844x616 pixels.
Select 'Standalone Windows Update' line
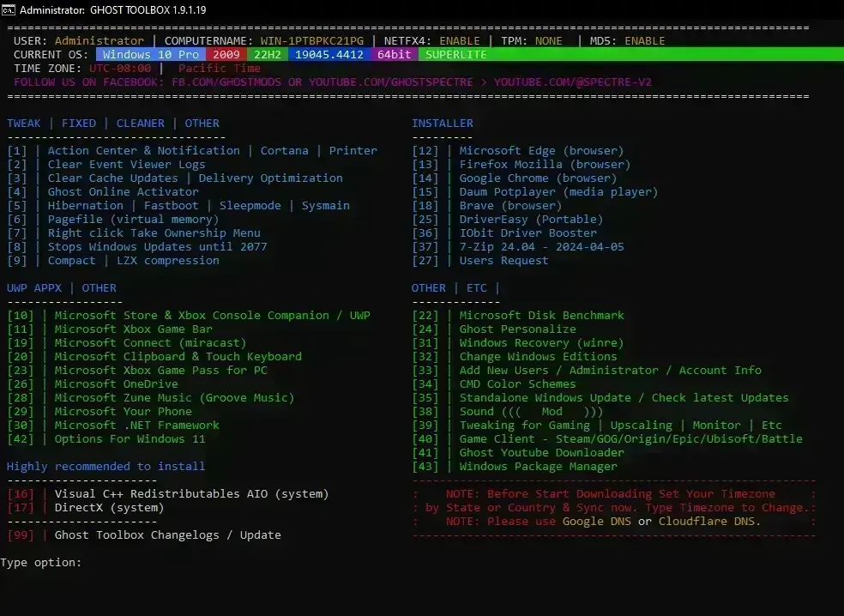coord(600,398)
